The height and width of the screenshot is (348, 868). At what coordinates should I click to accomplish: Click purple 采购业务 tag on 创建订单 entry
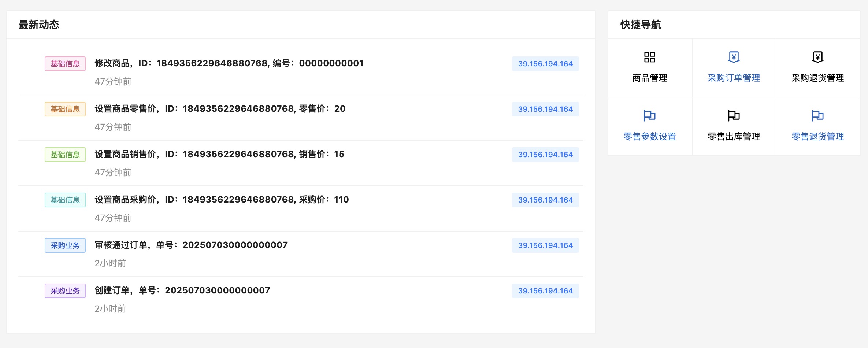point(65,291)
